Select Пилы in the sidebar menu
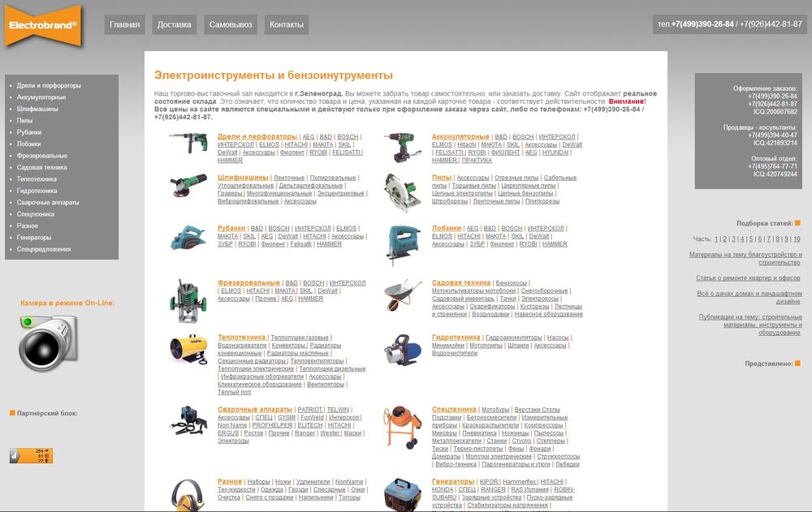The image size is (812, 512). (x=24, y=121)
